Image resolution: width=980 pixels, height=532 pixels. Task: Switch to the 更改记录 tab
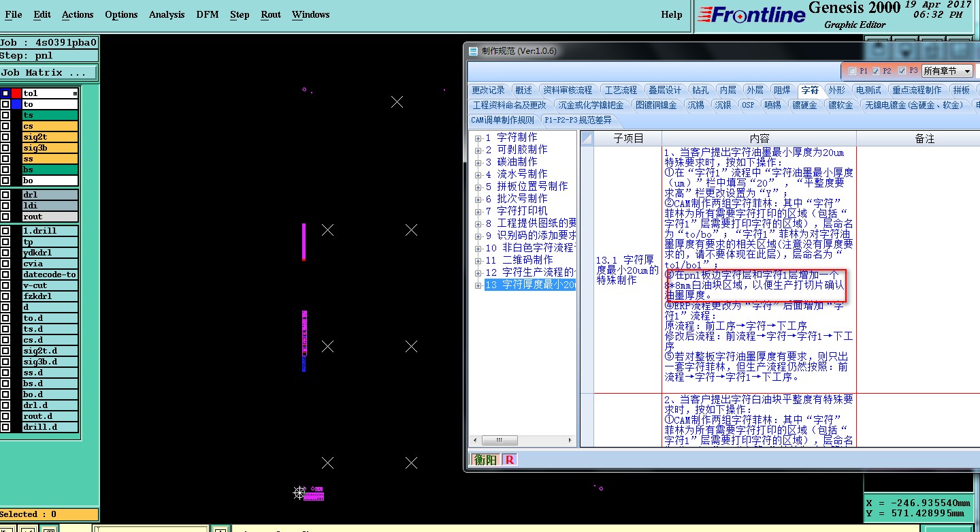point(488,90)
